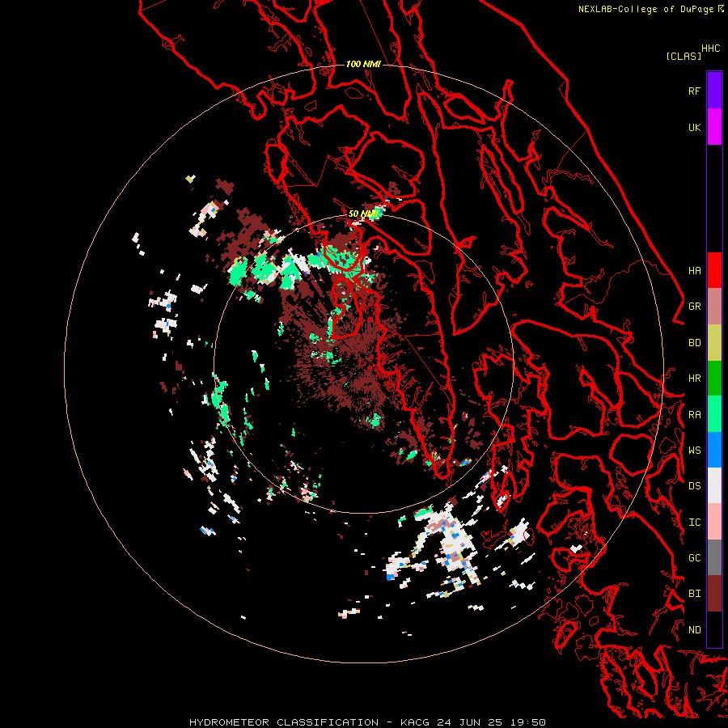Click the 'KACG' radar site identifier
Screen dimensions: 728x728
click(413, 722)
